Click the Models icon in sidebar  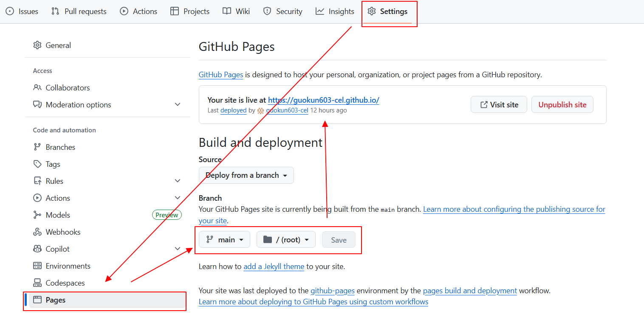[37, 215]
